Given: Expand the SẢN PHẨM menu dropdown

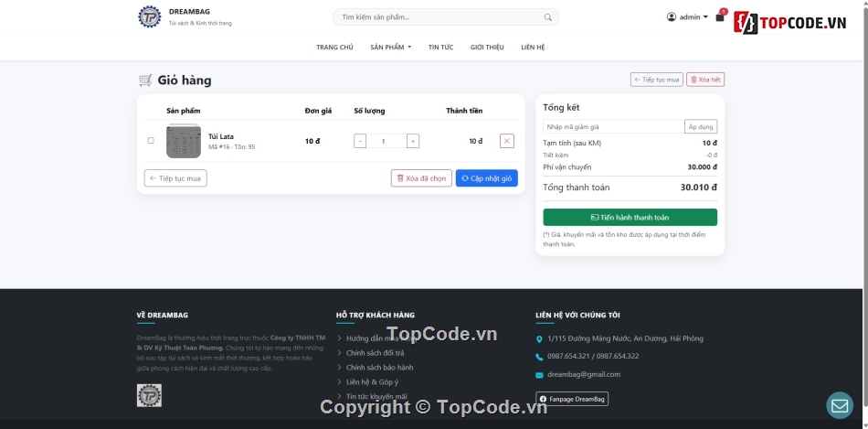Looking at the screenshot, I should [x=391, y=48].
